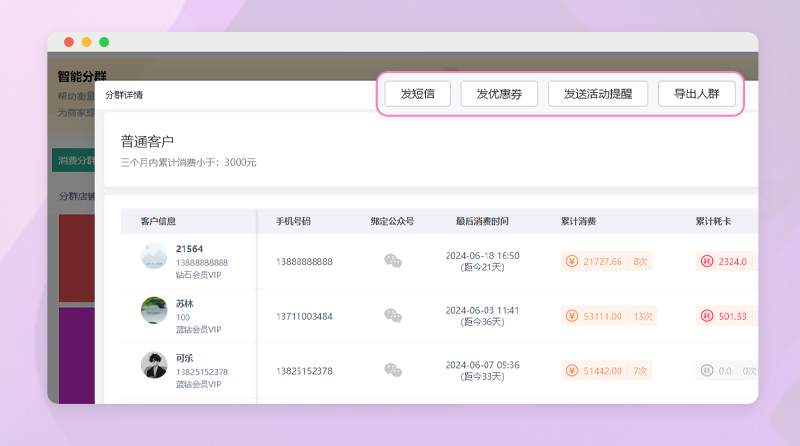Click customer name 可乐
This screenshot has height=446, width=800.
click(x=185, y=358)
